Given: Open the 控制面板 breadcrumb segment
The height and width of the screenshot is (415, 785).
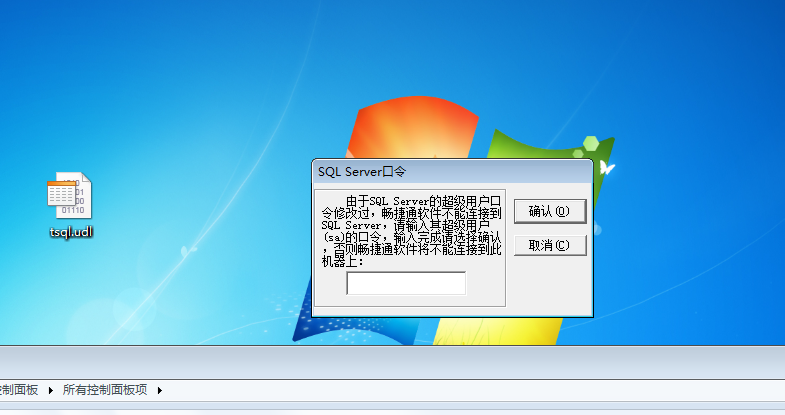Looking at the screenshot, I should pyautogui.click(x=18, y=390).
